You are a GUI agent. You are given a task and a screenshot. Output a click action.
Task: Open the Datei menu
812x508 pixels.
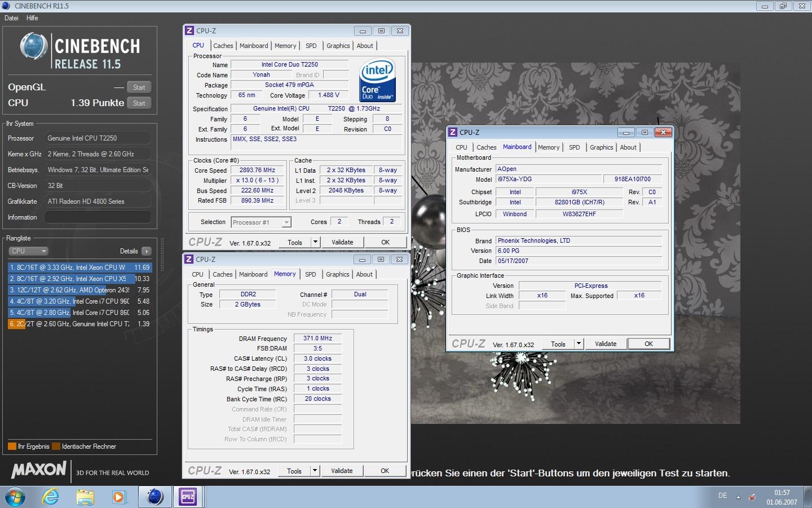11,18
